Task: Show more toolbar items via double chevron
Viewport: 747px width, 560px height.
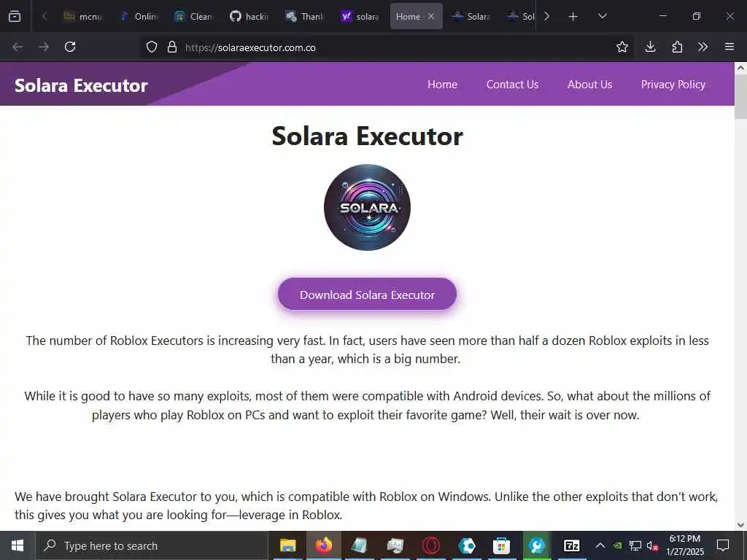Action: point(703,47)
